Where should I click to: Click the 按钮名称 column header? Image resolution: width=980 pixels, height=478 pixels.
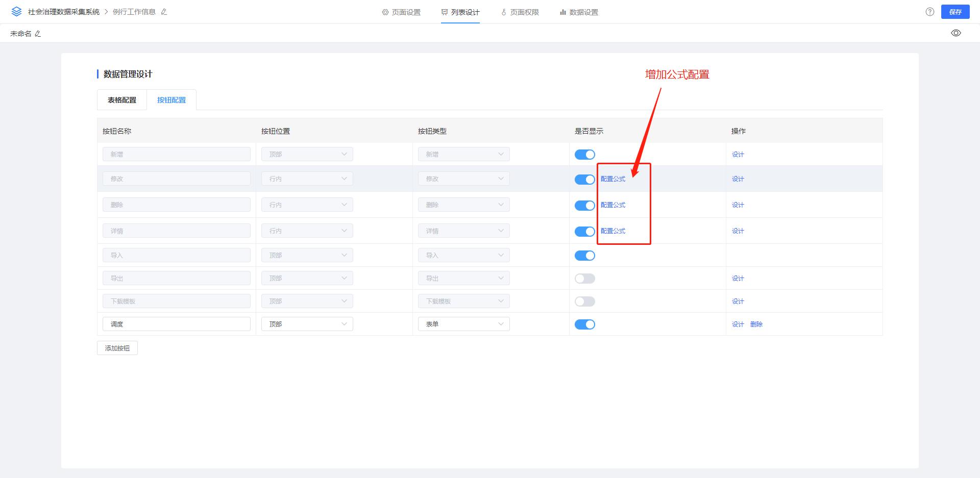[x=117, y=131]
